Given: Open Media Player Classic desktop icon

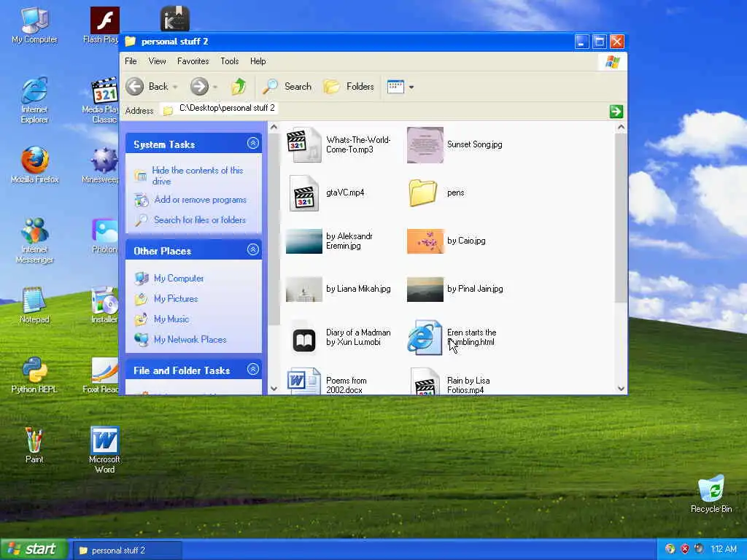Looking at the screenshot, I should click(x=101, y=100).
